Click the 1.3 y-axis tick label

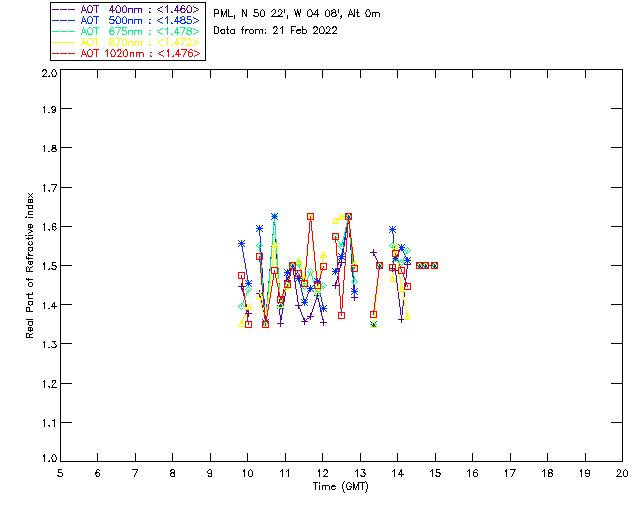(49, 344)
